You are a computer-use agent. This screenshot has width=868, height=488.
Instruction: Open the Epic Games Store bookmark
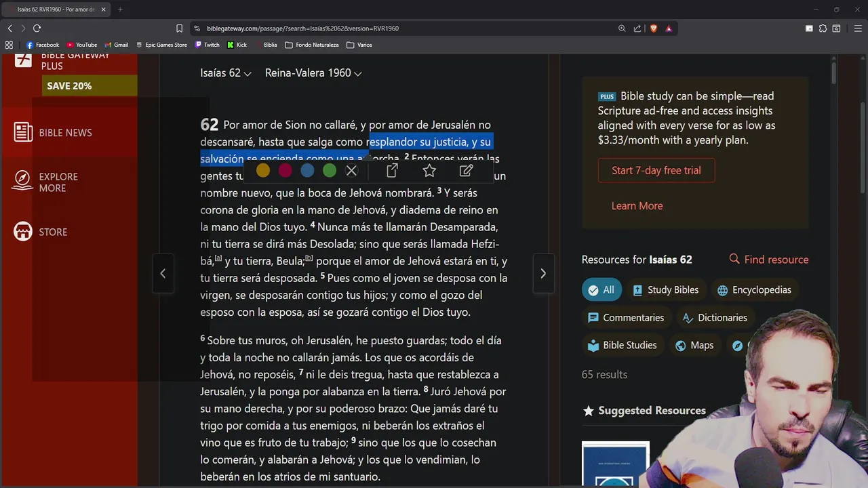click(162, 45)
